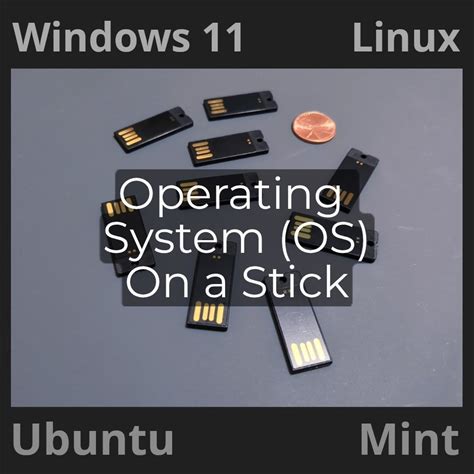Click gold contacts of the bottommost USB stick

coord(309,352)
